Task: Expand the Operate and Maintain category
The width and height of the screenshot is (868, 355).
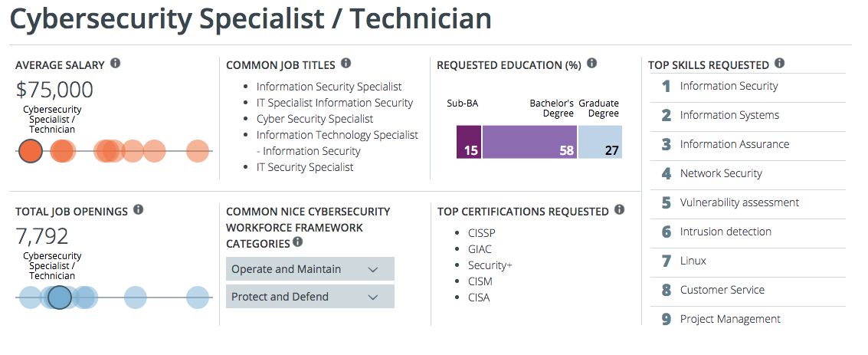Action: tap(310, 269)
